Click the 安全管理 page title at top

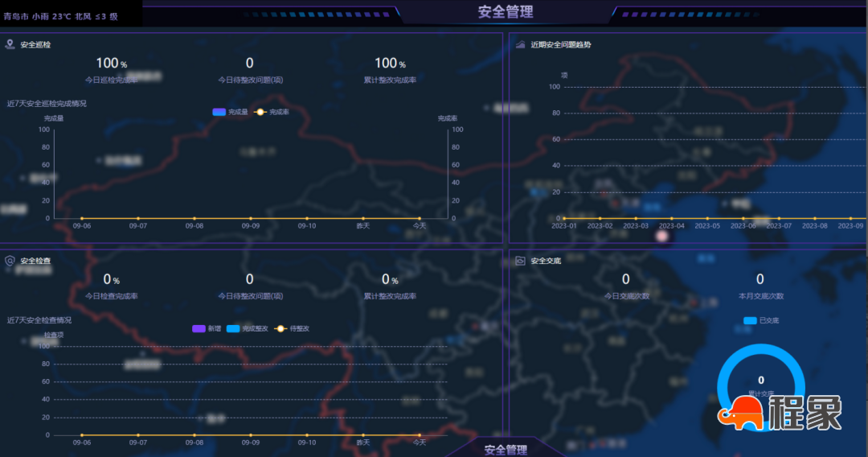[506, 11]
